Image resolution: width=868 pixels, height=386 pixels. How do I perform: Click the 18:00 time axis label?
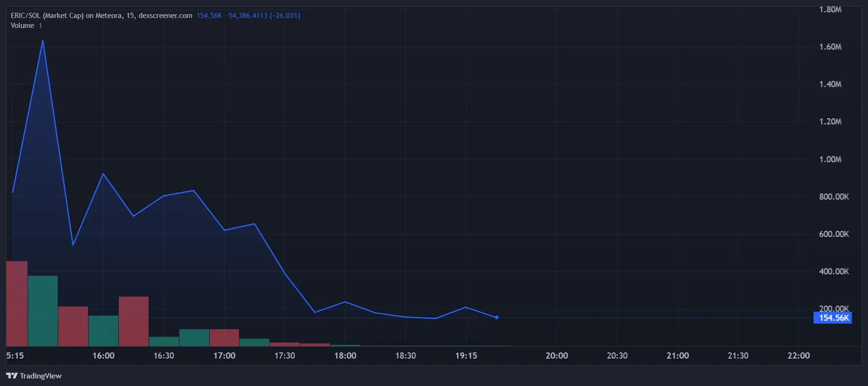pos(345,356)
